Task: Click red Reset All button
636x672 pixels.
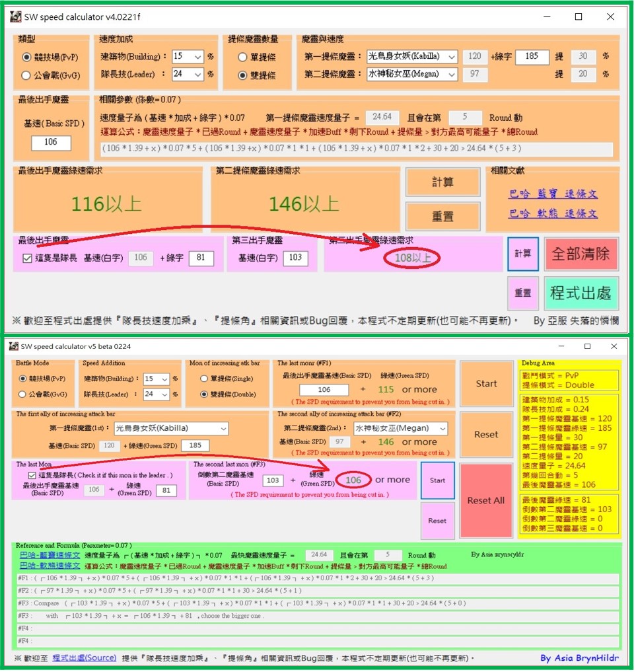Action: [x=486, y=501]
